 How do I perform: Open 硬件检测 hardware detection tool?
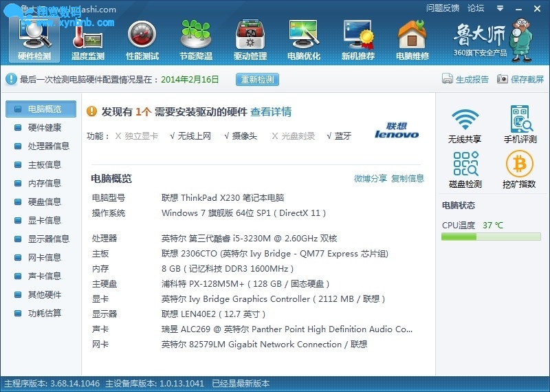pyautogui.click(x=34, y=40)
